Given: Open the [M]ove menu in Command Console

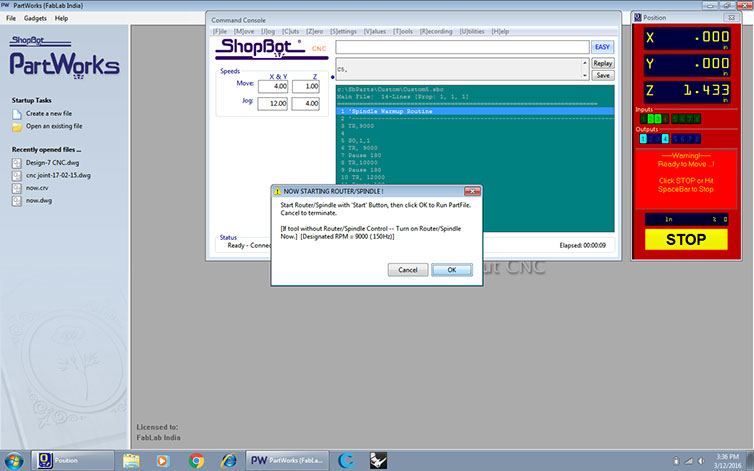Looking at the screenshot, I should click(x=244, y=31).
